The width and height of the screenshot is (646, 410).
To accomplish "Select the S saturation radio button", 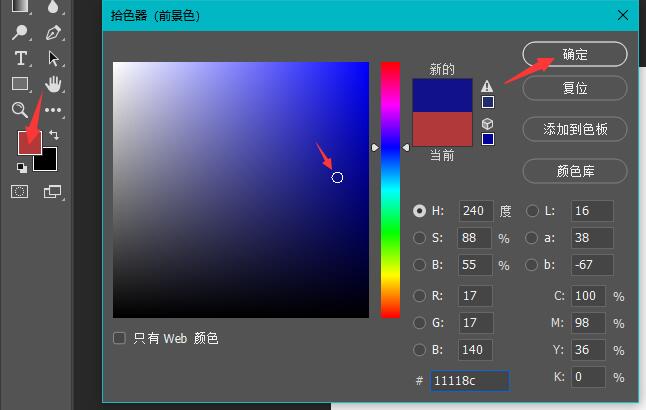I will pos(419,238).
